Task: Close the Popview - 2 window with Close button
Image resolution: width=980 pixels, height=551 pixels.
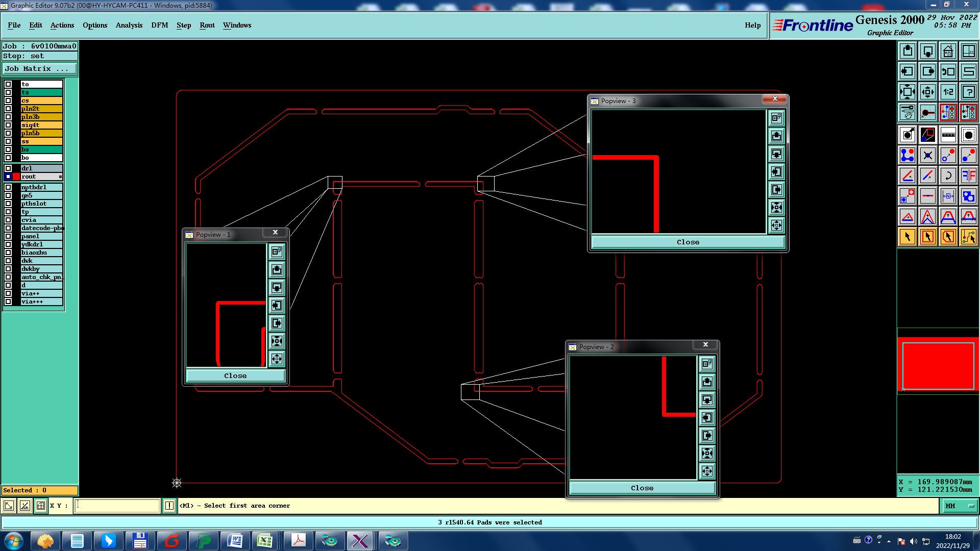Action: 642,488
